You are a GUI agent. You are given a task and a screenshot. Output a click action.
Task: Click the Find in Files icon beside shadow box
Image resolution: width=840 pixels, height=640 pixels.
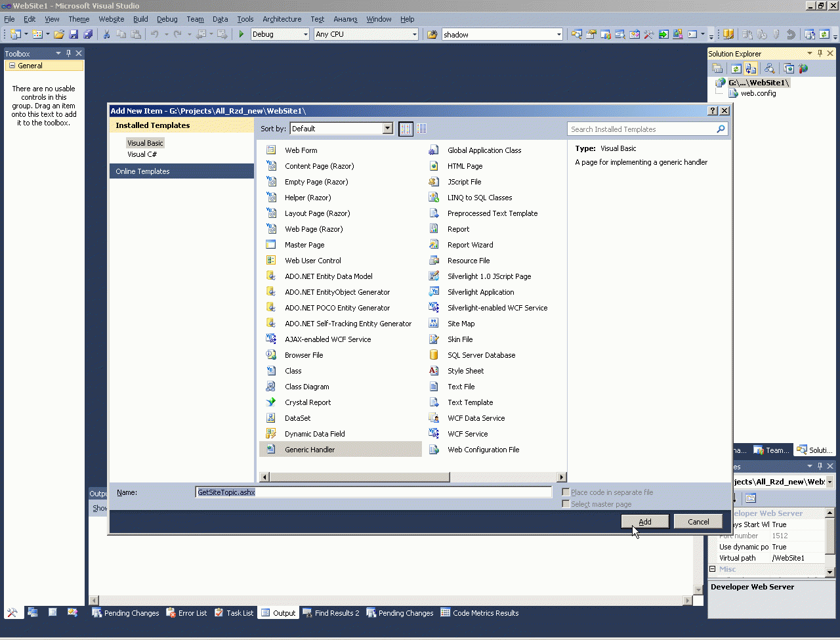(x=432, y=34)
